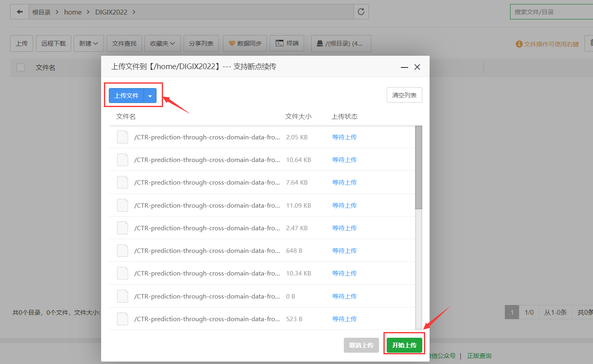Click the upload list scrollbar thumb
Image resolution: width=593 pixels, height=364 pixels.
point(419,167)
